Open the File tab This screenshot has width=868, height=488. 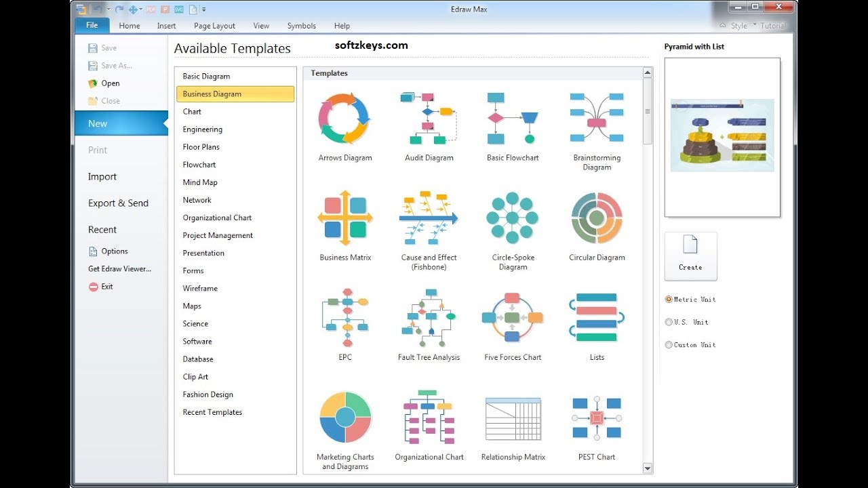(92, 25)
